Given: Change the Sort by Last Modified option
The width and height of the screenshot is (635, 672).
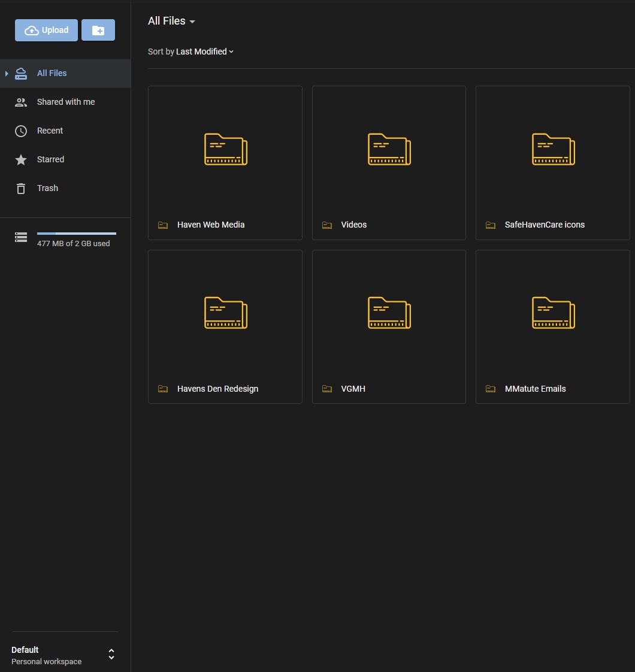Looking at the screenshot, I should coord(204,52).
